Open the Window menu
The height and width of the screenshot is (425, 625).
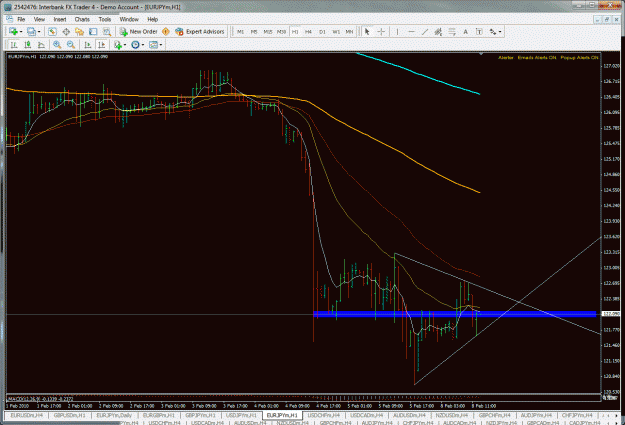129,19
